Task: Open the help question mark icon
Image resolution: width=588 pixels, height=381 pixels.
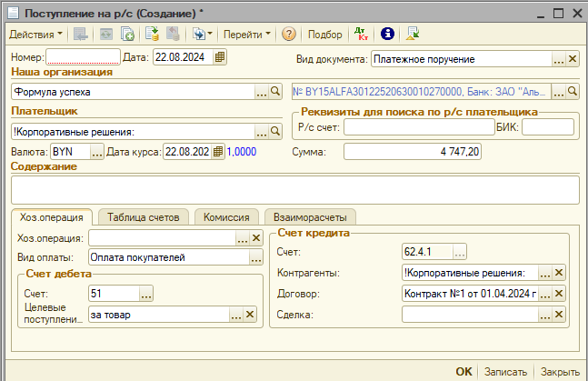Action: 289,34
